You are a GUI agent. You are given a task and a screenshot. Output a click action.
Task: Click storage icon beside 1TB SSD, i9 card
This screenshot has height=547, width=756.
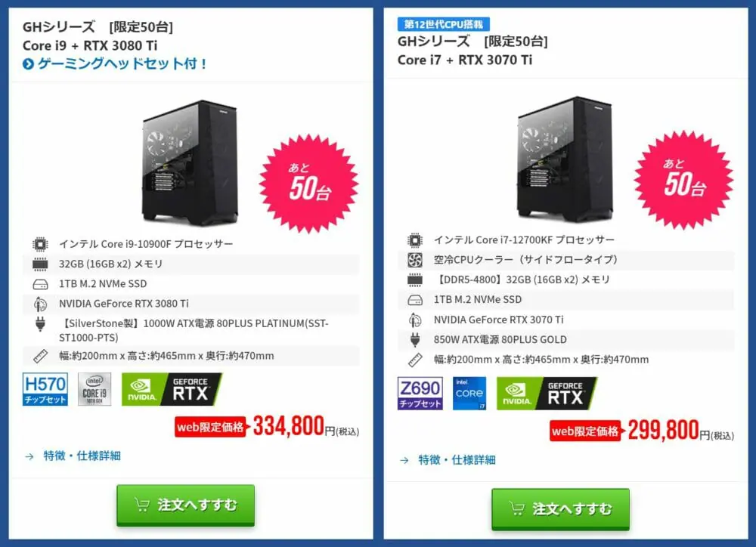pos(41,284)
